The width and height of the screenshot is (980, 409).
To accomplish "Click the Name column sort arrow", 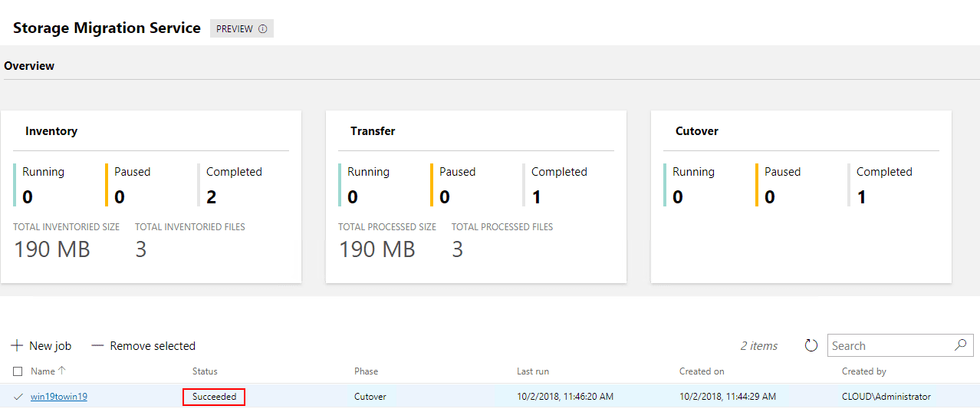I will click(62, 371).
